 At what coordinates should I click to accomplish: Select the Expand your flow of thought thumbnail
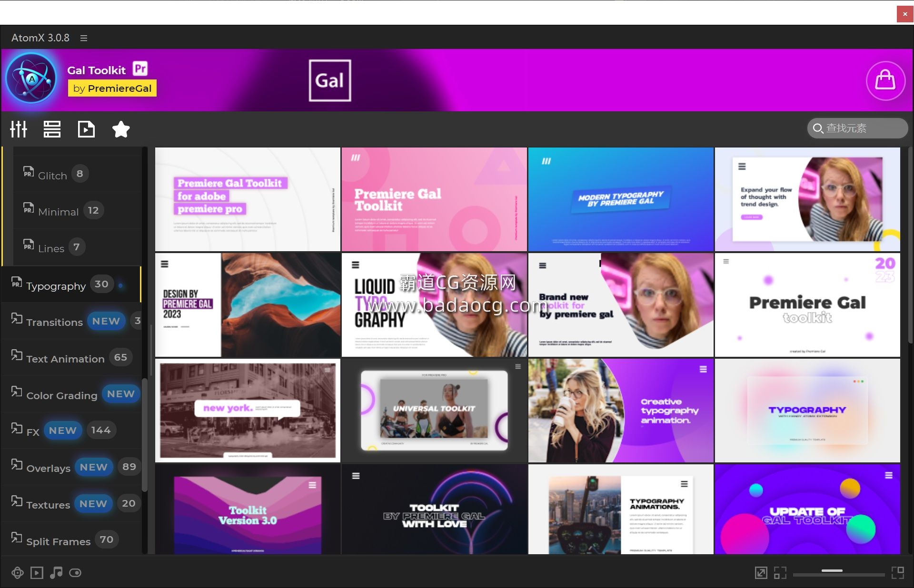[807, 199]
